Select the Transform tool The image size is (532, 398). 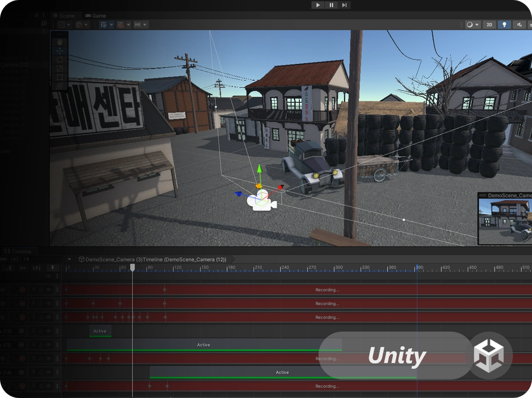pyautogui.click(x=60, y=86)
